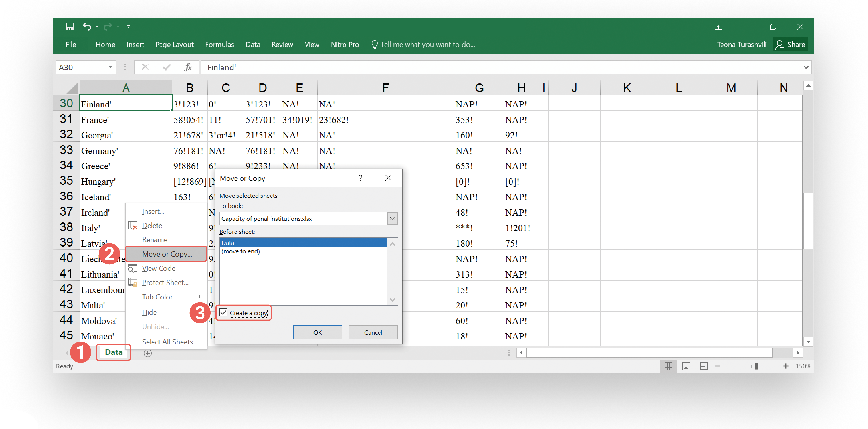Open the Home ribbon tab
Viewport: 868px width, 429px height.
(105, 45)
